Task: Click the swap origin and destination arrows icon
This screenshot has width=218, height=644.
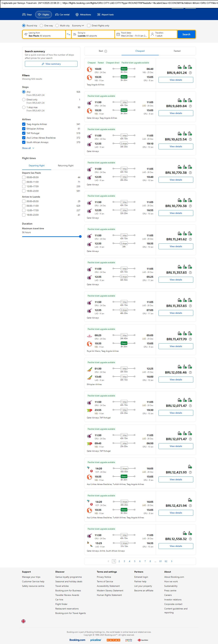Action: pos(69,34)
